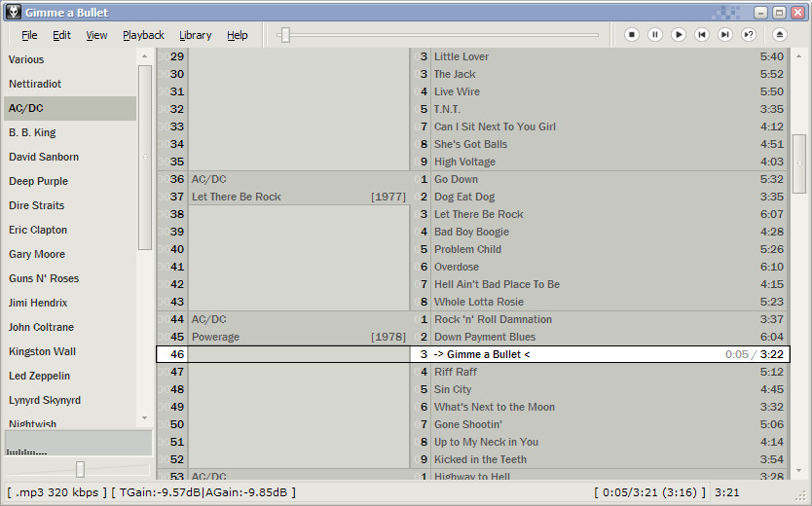This screenshot has height=506, width=812.
Task: Pause the current track
Action: 654,35
